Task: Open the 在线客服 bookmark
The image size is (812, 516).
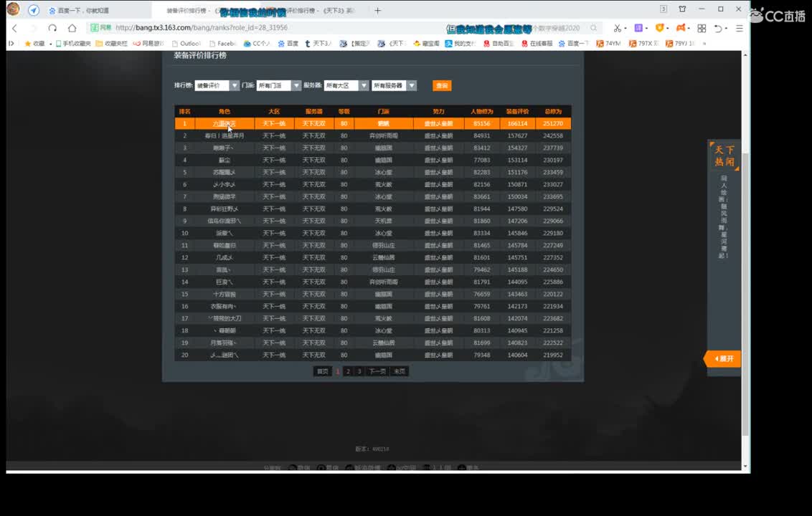Action: [537, 44]
